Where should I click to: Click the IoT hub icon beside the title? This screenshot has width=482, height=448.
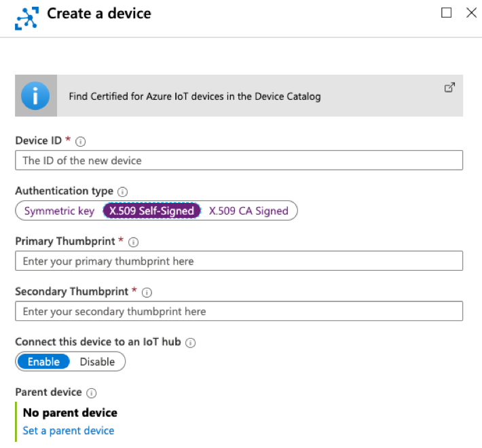[26, 16]
